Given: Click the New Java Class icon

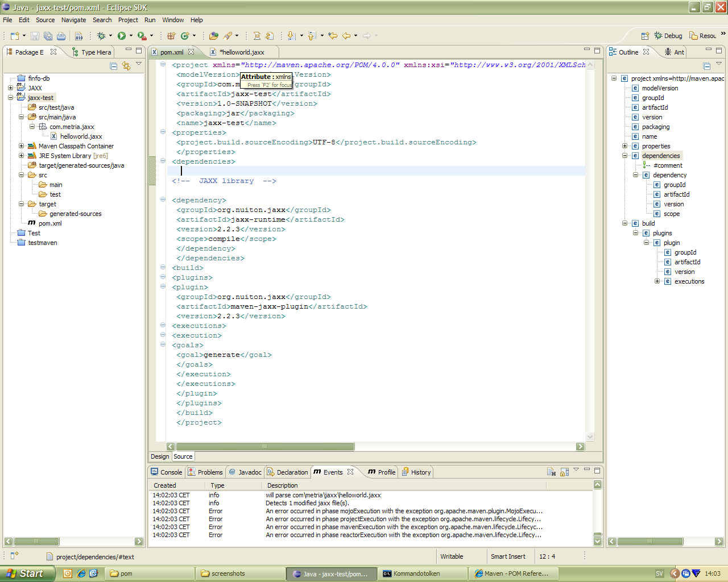Looking at the screenshot, I should click(x=185, y=36).
